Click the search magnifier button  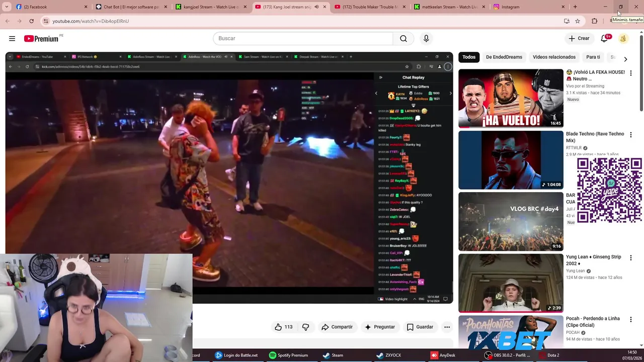(x=404, y=39)
